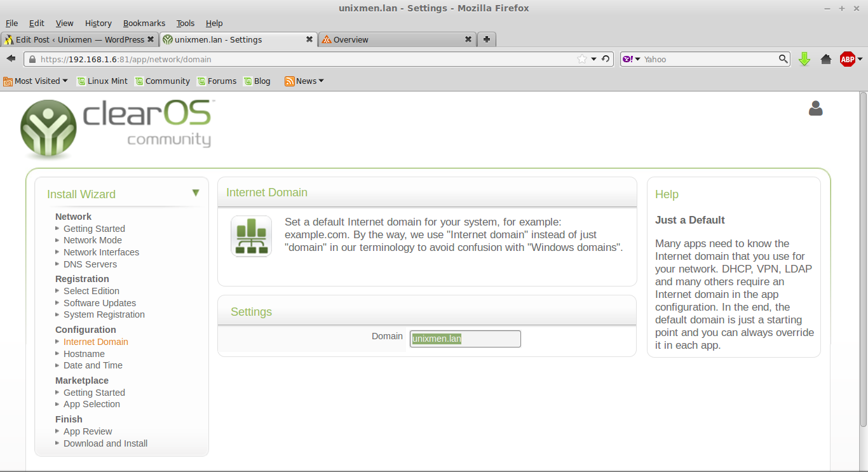Open the Forums bookmark
The height and width of the screenshot is (472, 868).
[217, 81]
